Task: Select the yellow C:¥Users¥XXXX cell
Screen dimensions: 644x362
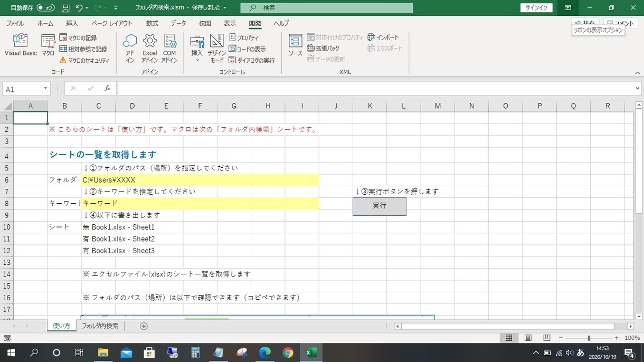Action: [x=200, y=180]
